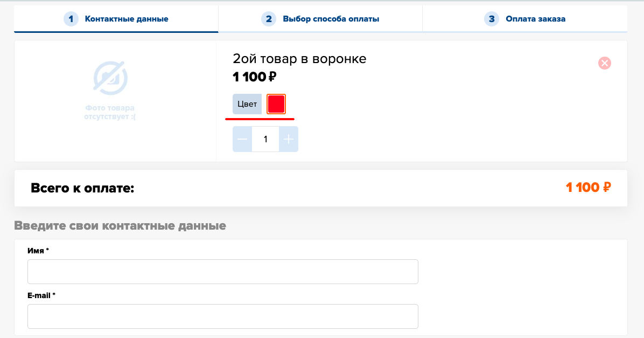Open the "Контактные данные" tab

click(127, 19)
